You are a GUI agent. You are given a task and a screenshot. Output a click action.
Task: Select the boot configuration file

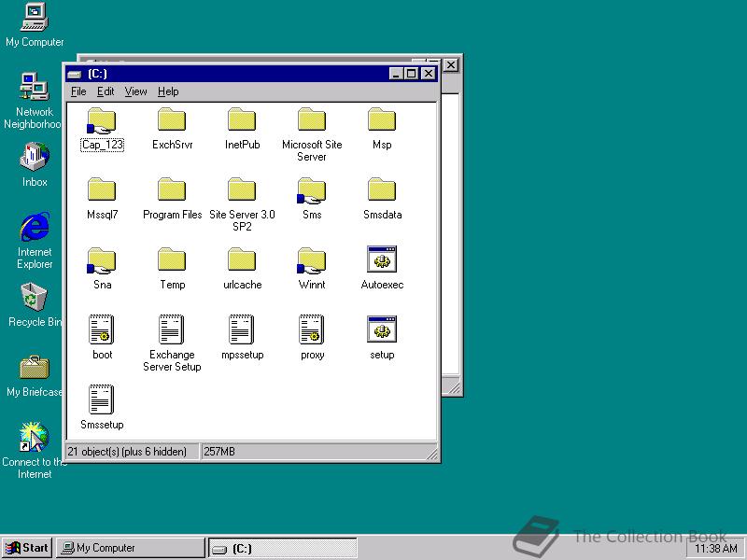102,338
